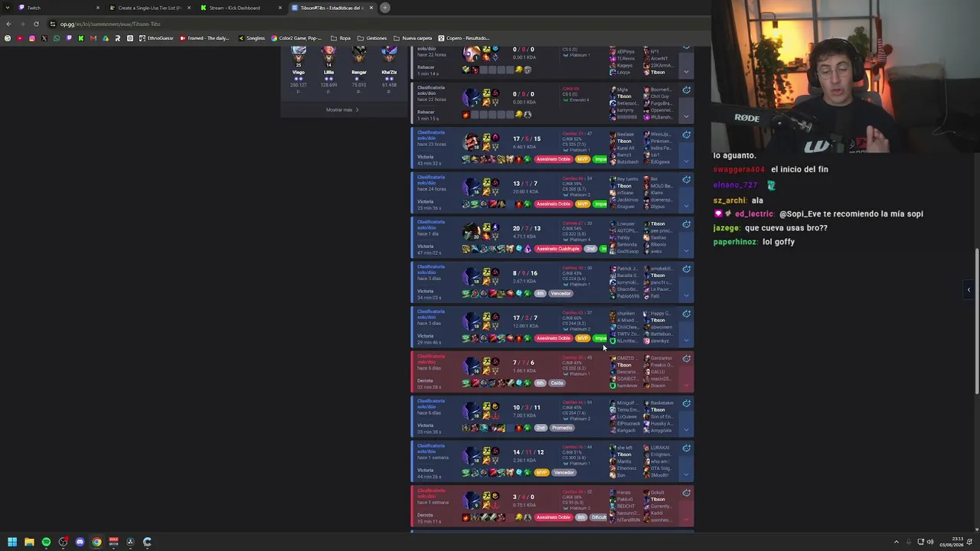980x551 pixels.
Task: Click replay icon on 14/11/12 match
Action: pyautogui.click(x=687, y=448)
